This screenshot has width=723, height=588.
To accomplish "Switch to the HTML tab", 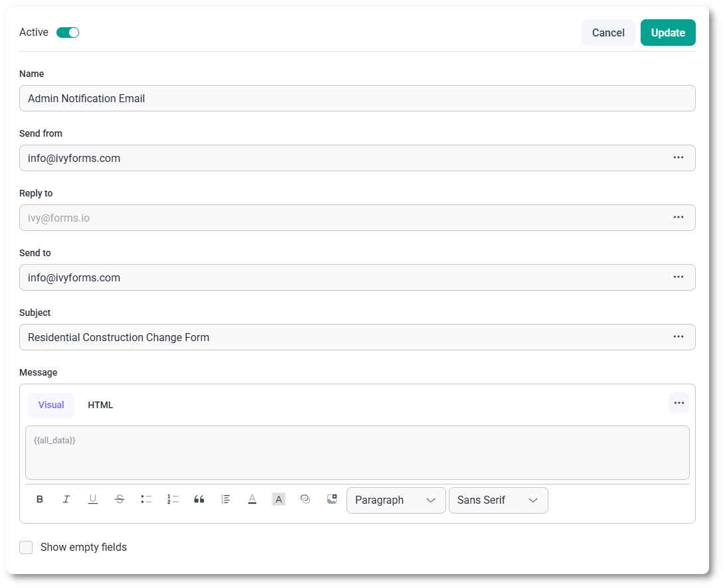I will click(100, 405).
